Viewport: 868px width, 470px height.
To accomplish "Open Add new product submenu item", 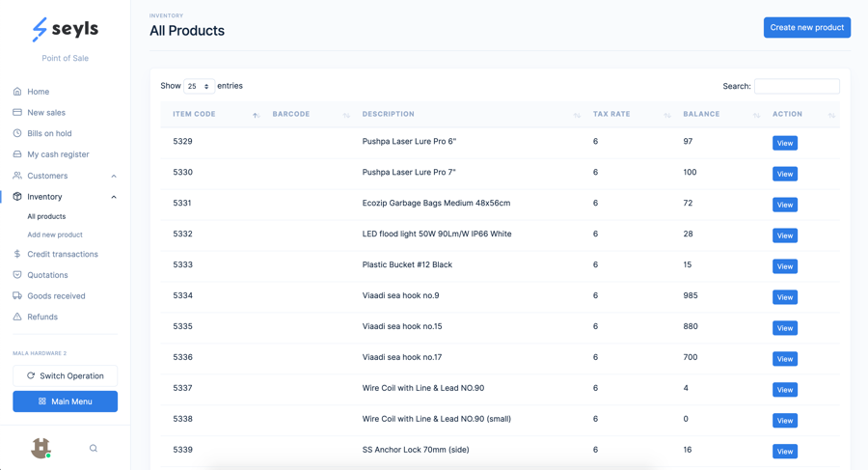I will pyautogui.click(x=55, y=235).
